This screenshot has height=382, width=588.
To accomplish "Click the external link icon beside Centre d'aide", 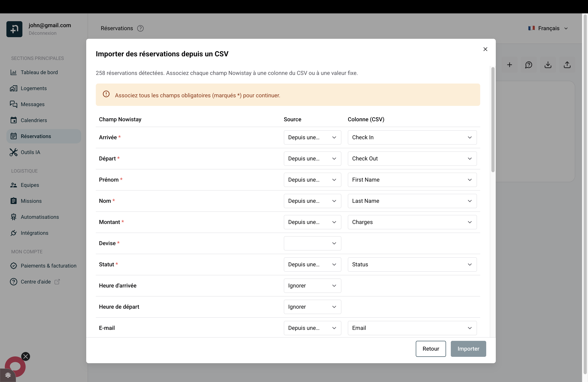I will coord(57,282).
